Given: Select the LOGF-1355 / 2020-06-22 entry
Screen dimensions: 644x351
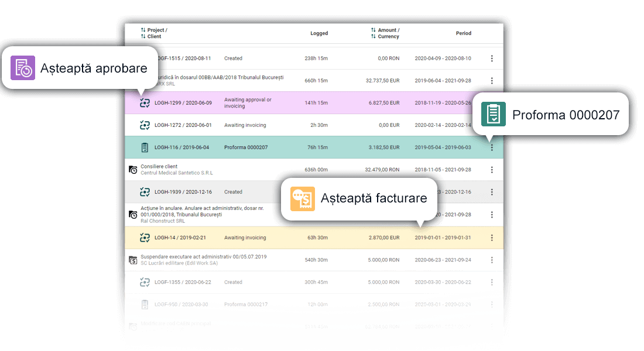Looking at the screenshot, I should coord(183,282).
